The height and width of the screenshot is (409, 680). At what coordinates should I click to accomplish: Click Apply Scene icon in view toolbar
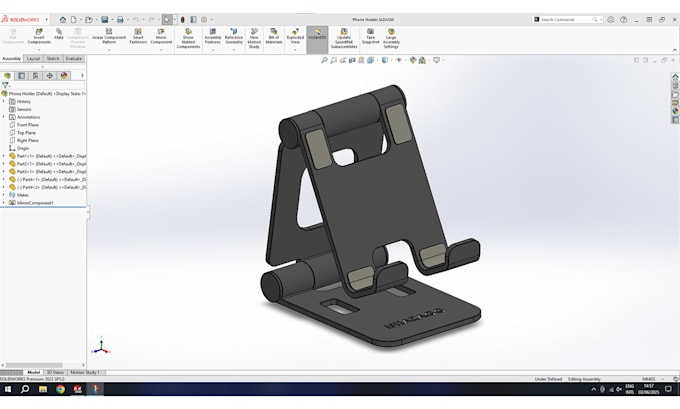click(x=422, y=60)
